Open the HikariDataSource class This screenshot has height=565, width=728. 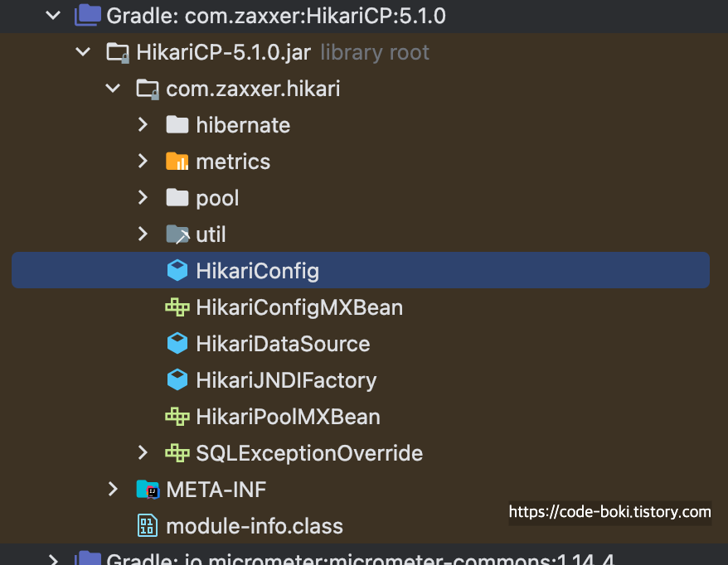point(283,344)
